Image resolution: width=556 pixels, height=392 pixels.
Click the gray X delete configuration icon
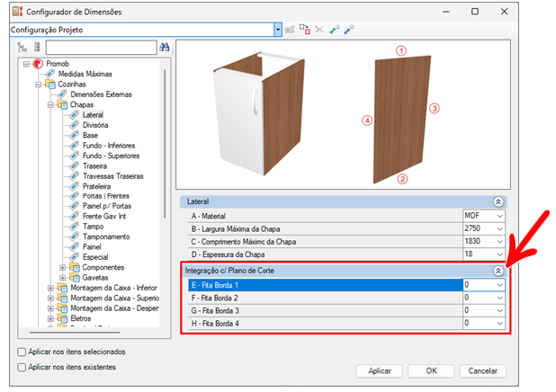[319, 29]
